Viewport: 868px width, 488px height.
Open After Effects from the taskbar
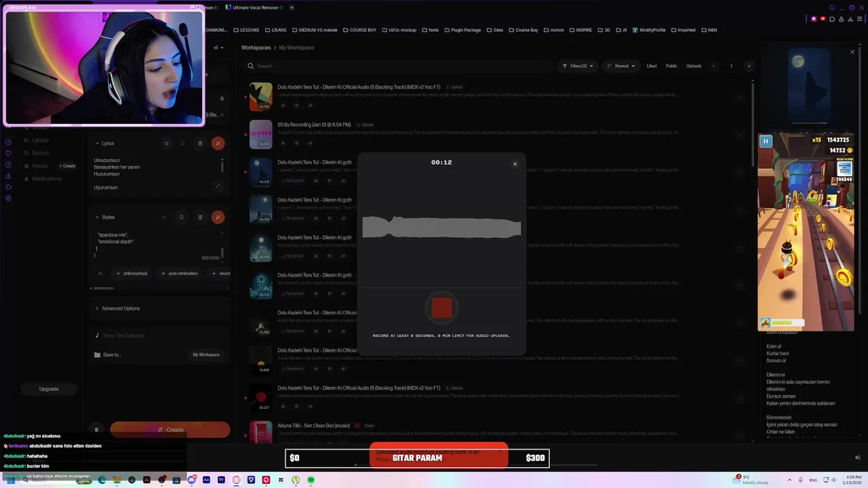coord(206,480)
